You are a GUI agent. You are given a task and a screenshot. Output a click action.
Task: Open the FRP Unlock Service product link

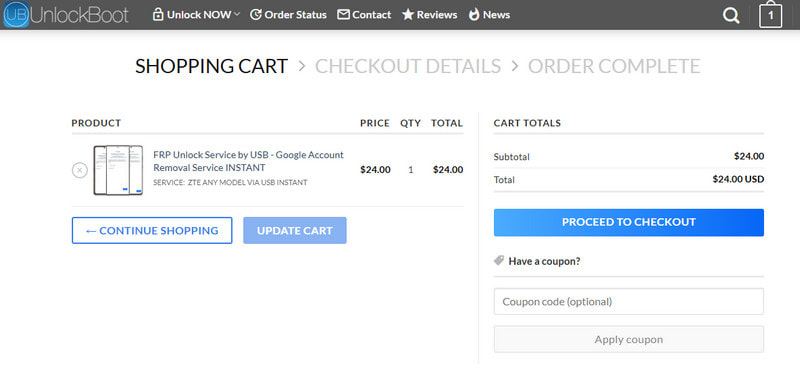click(x=248, y=161)
